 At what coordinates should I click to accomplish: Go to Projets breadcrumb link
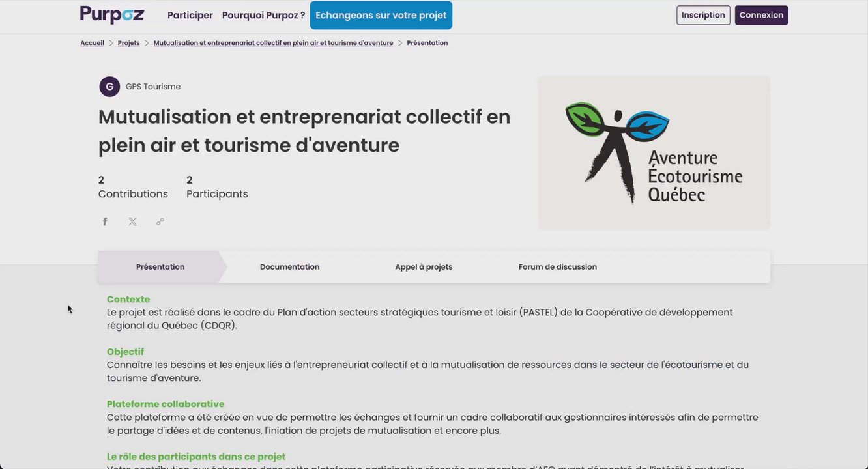coord(128,43)
